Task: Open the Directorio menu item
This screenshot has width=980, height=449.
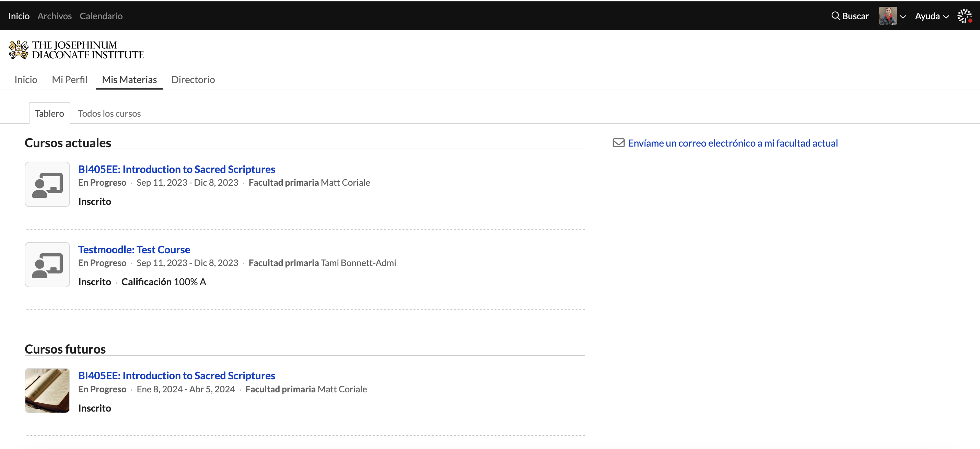Action: pyautogui.click(x=193, y=80)
